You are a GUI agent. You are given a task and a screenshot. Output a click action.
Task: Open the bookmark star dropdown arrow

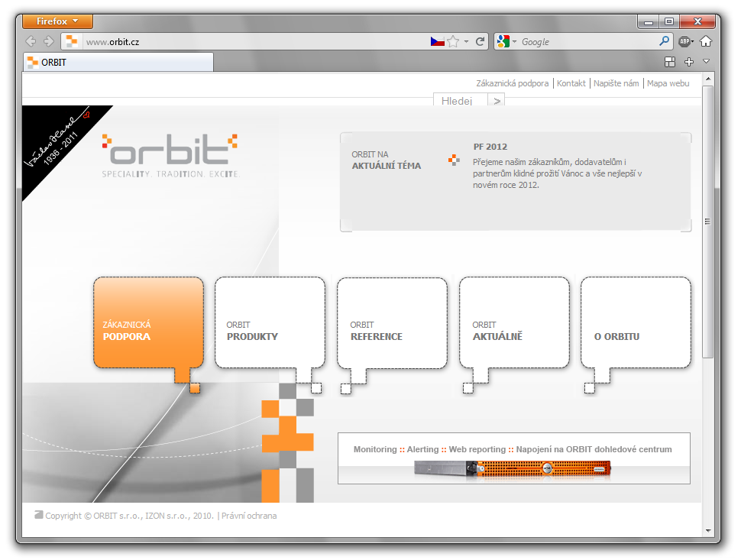[466, 41]
